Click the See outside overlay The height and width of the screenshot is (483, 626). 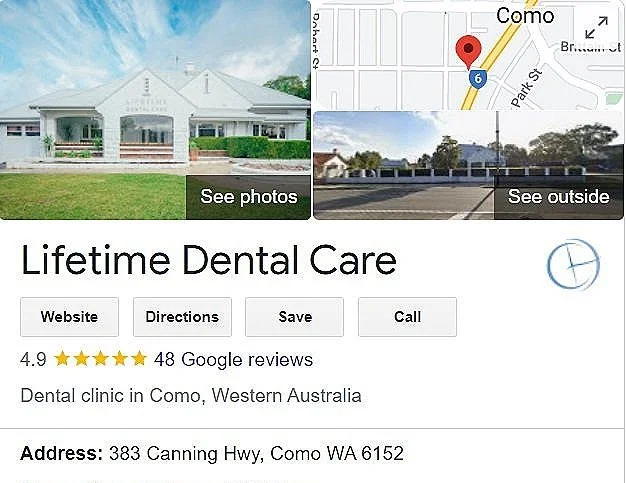559,197
